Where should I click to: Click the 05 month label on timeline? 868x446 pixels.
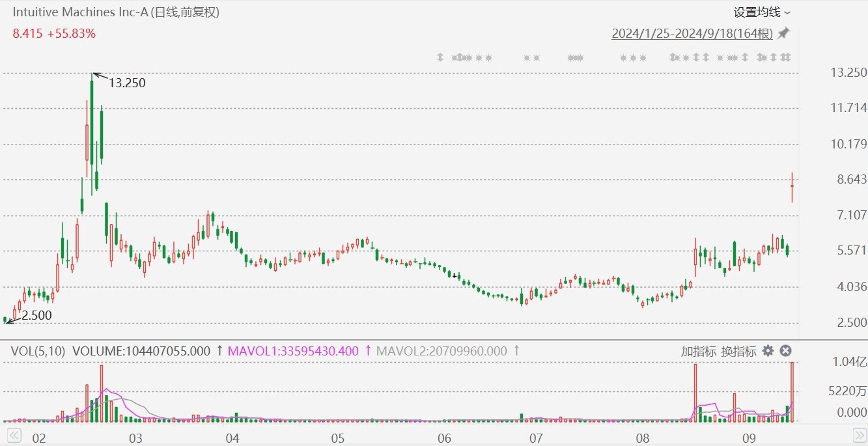pyautogui.click(x=337, y=438)
